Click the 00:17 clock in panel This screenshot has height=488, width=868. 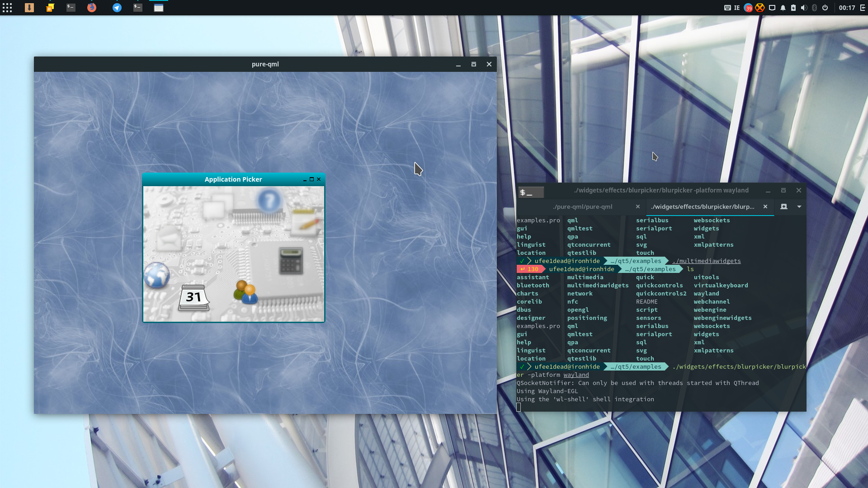(x=847, y=8)
